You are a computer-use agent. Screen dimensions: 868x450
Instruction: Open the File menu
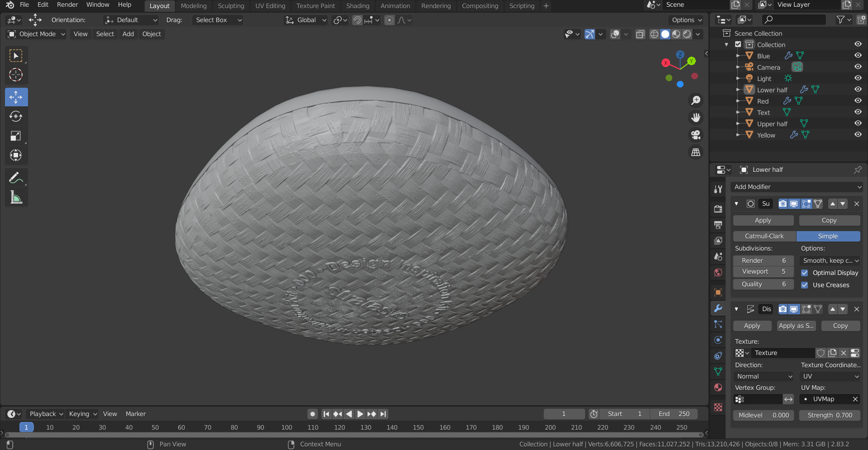24,5
